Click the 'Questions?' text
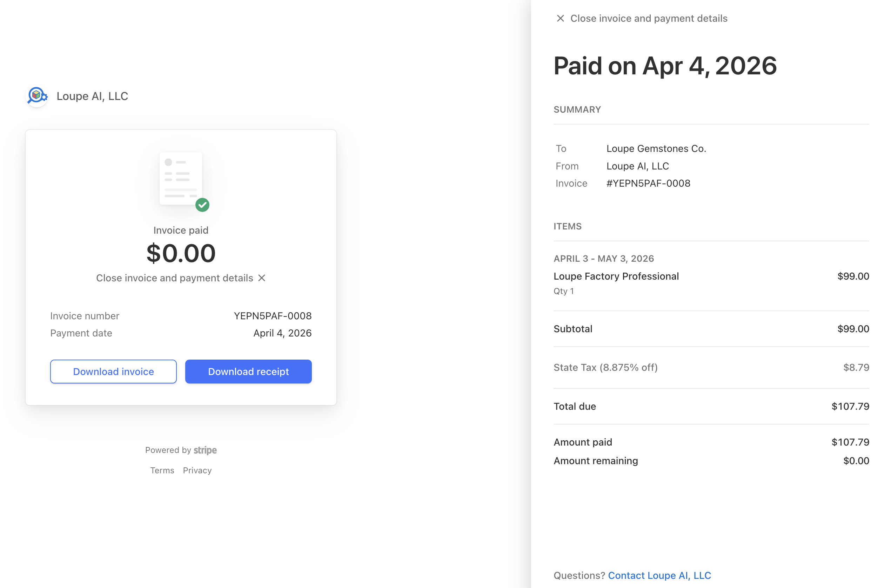 (x=580, y=575)
